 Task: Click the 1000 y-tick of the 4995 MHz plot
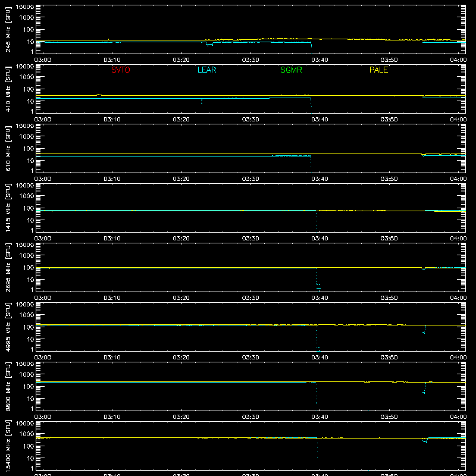(27, 315)
